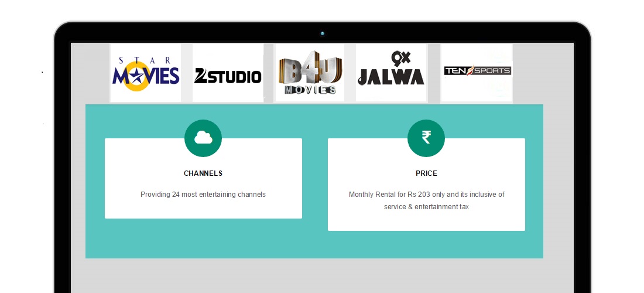Click the 'STUDIO' text in Z Studio logo
Image resolution: width=644 pixels, height=293 pixels.
[x=233, y=76]
